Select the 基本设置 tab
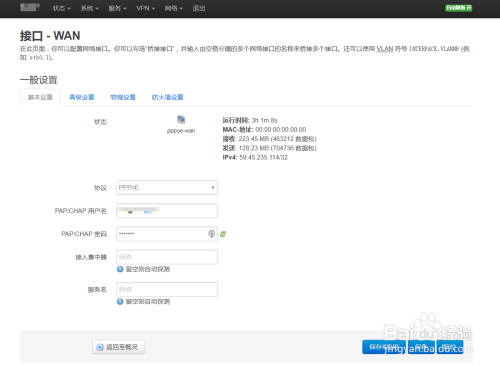Screen dimensions: 500x366 coord(40,97)
